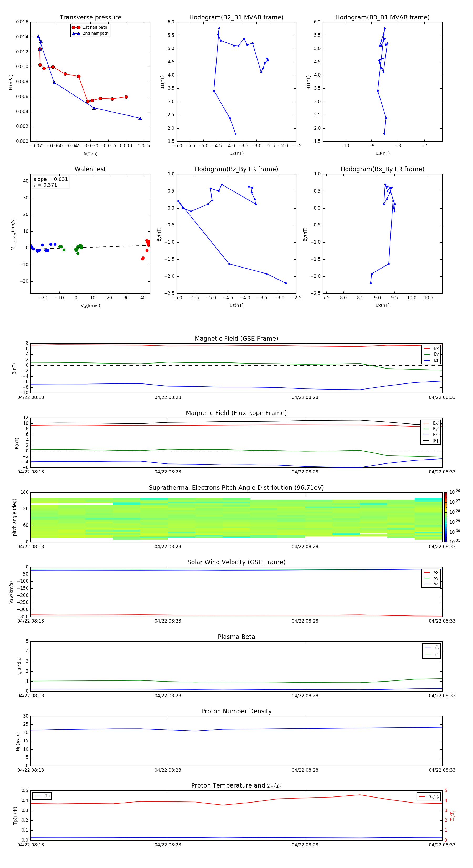Click the "Hodogram(Bz_By FR frame)" title
The height and width of the screenshot is (868, 473).
click(236, 169)
